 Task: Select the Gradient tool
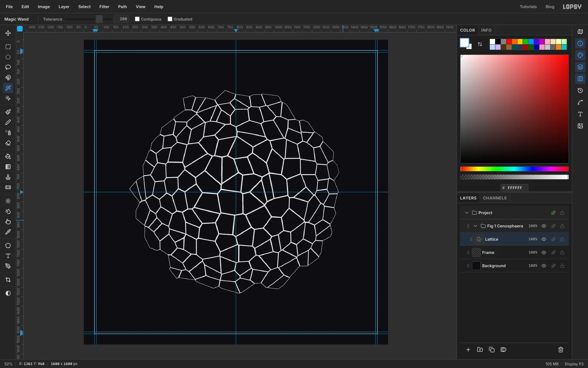(8, 167)
